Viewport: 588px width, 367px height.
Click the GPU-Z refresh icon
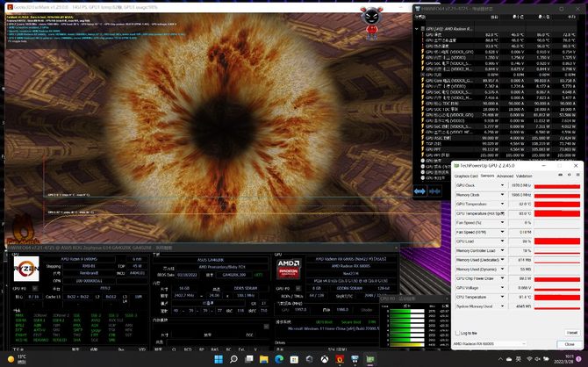[x=568, y=176]
